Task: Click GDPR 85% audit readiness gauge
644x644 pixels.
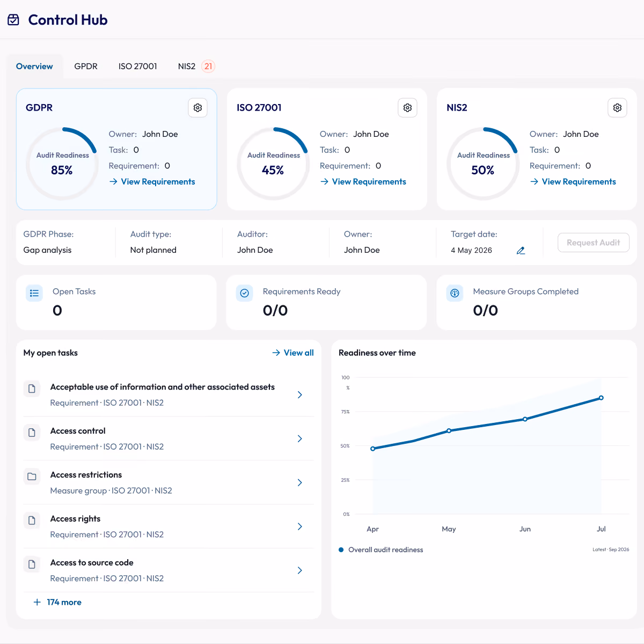Action: click(x=63, y=164)
